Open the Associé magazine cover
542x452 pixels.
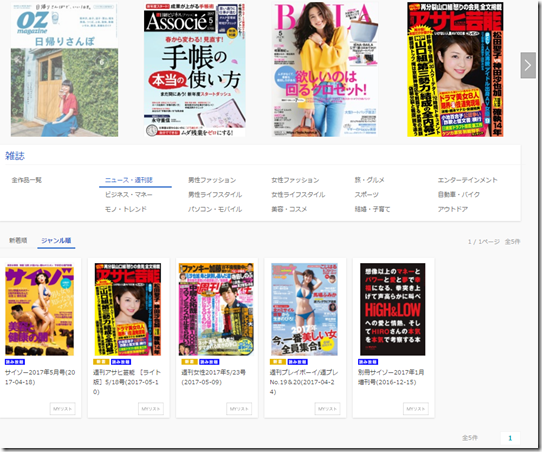pos(195,69)
